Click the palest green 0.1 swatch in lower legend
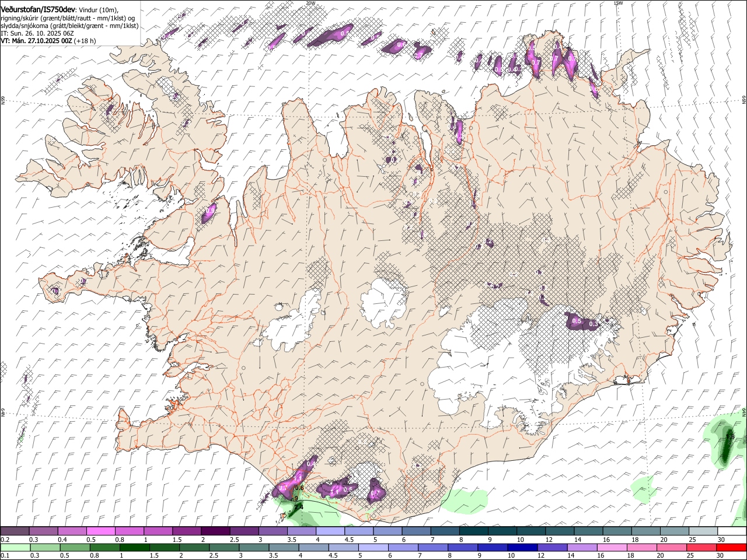The width and height of the screenshot is (747, 560). tap(15, 547)
